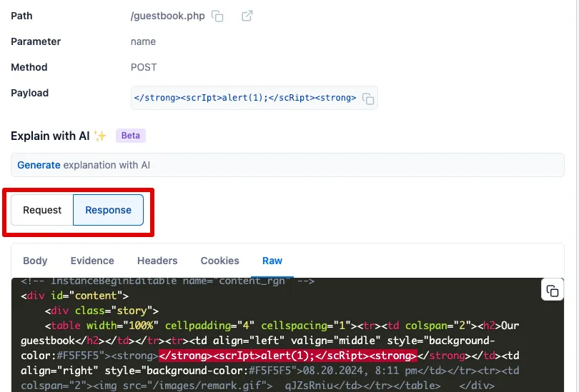
Task: Click the 'name' parameter value
Action: (x=143, y=41)
